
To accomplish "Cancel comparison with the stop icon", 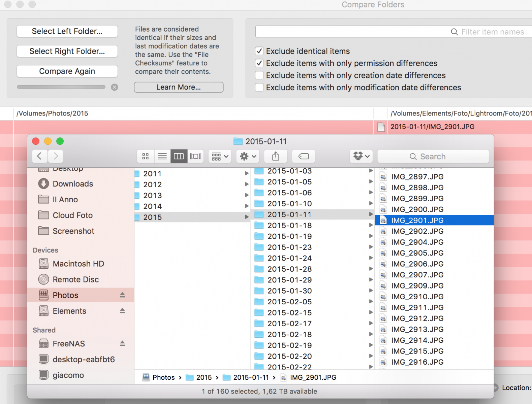I will [x=115, y=87].
